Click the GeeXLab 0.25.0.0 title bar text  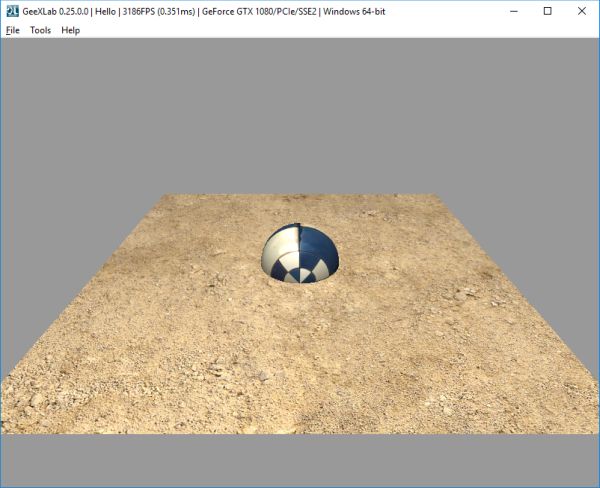click(x=204, y=11)
